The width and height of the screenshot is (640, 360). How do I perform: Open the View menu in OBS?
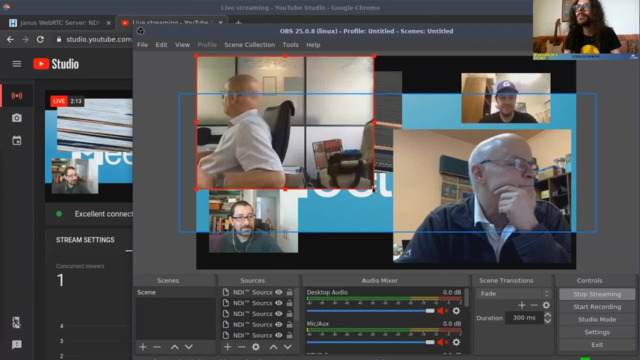click(x=182, y=45)
